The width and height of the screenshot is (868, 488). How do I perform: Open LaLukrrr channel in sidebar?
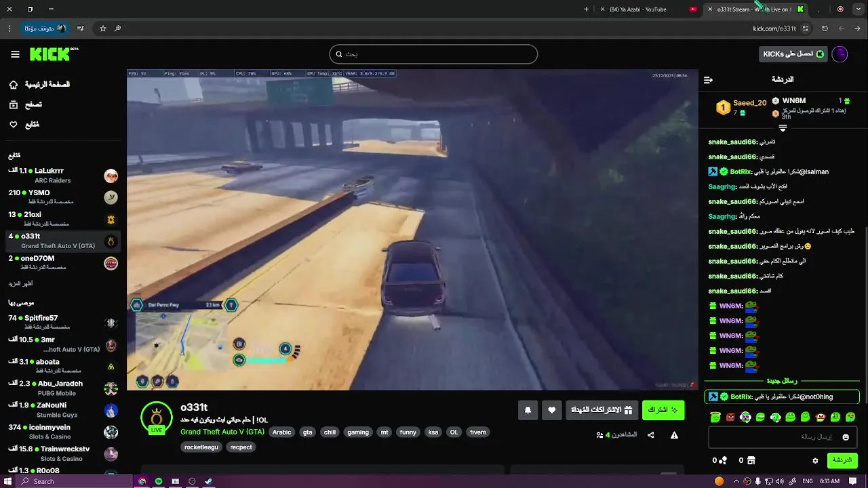pos(62,176)
